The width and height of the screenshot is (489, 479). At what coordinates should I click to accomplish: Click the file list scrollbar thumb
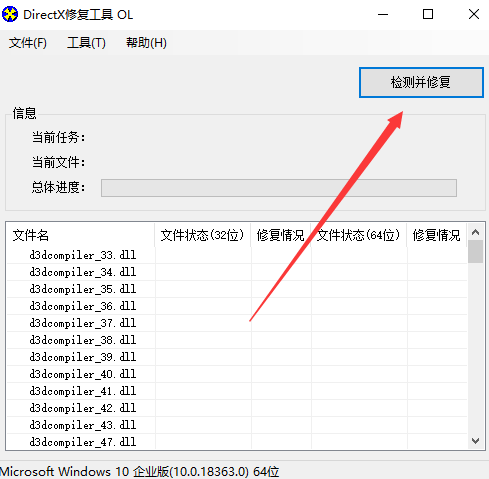point(475,252)
